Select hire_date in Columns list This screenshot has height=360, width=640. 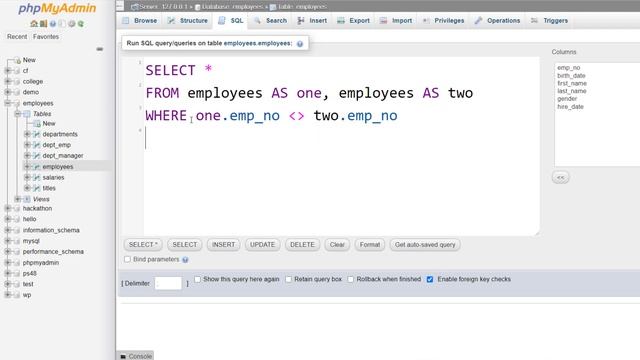(x=571, y=107)
